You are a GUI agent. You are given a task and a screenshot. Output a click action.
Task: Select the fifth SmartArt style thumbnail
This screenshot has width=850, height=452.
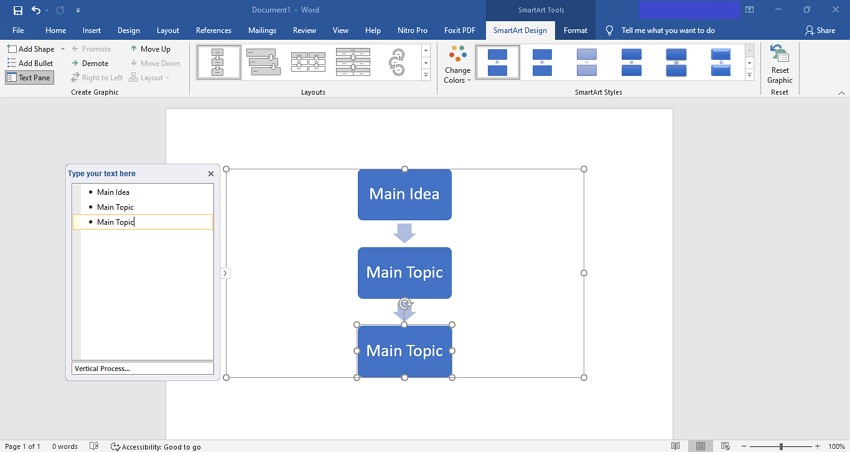[x=676, y=62]
